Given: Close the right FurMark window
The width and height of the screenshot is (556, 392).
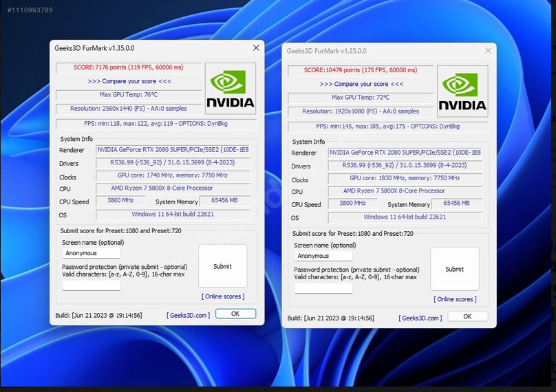Looking at the screenshot, I should click(x=489, y=51).
